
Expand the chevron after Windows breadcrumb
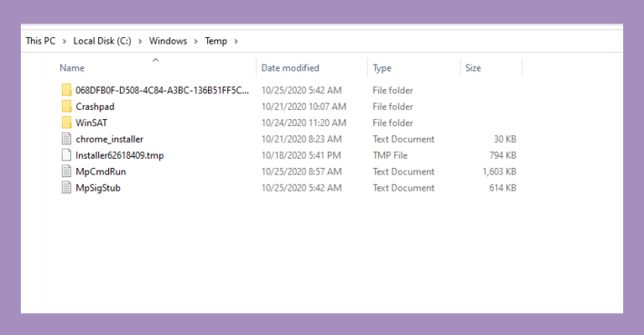[196, 41]
